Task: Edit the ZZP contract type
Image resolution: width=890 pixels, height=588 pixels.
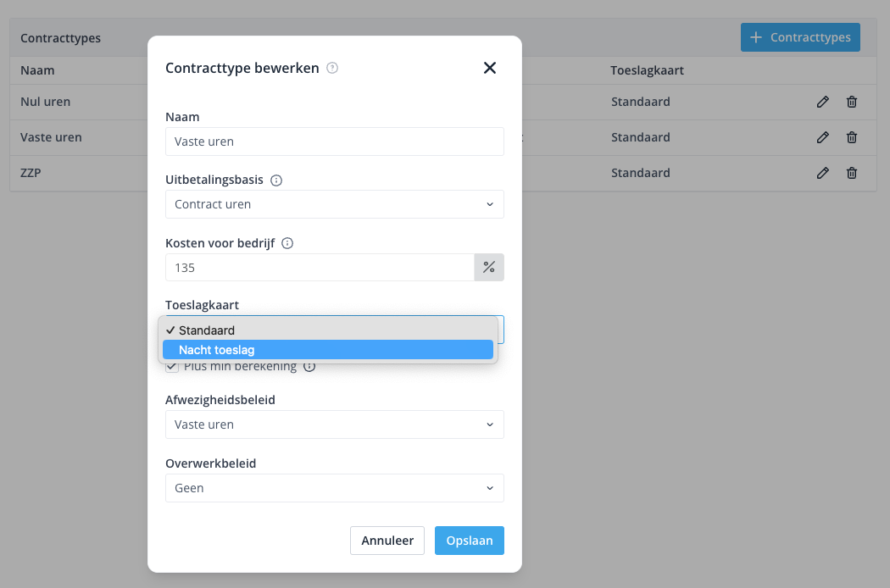Action: pos(822,173)
